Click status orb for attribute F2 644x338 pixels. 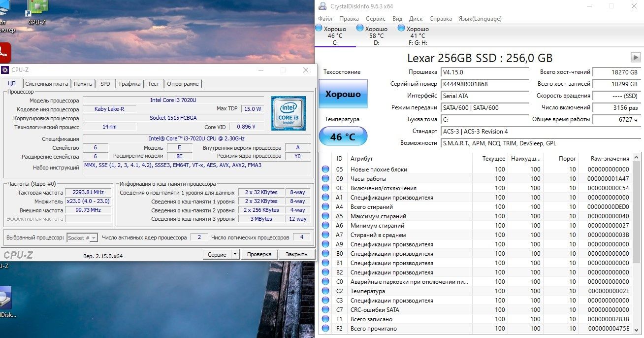tap(325, 329)
